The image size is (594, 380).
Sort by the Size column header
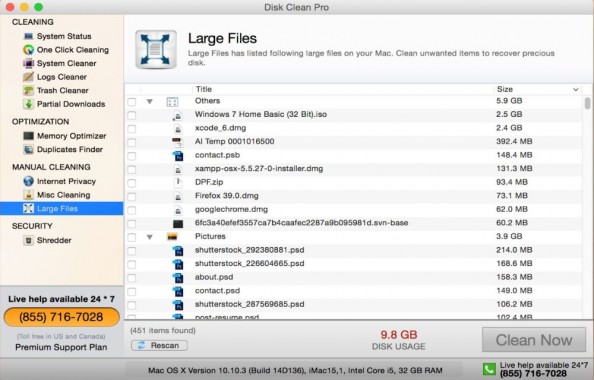(505, 89)
